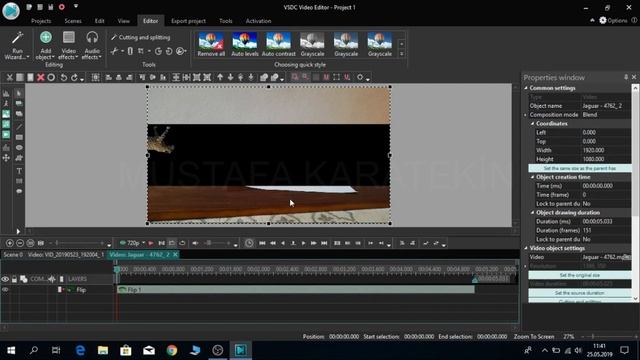Select the Text tool in left sidebar

[19, 171]
